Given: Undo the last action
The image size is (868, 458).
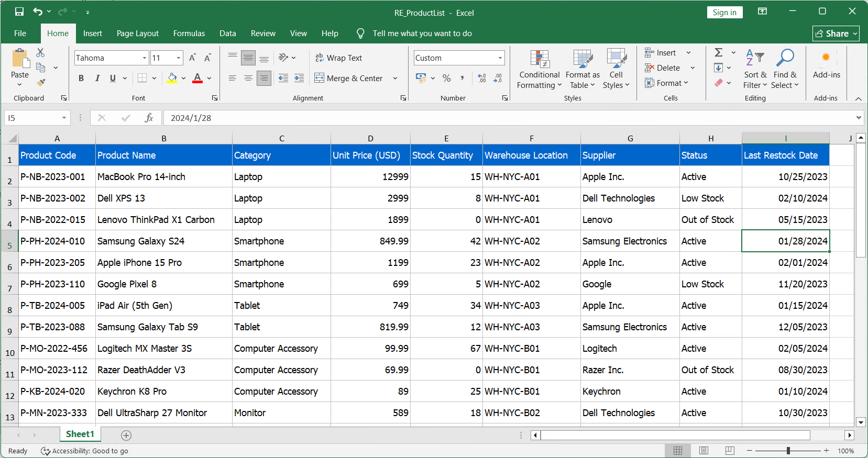Looking at the screenshot, I should tap(38, 12).
